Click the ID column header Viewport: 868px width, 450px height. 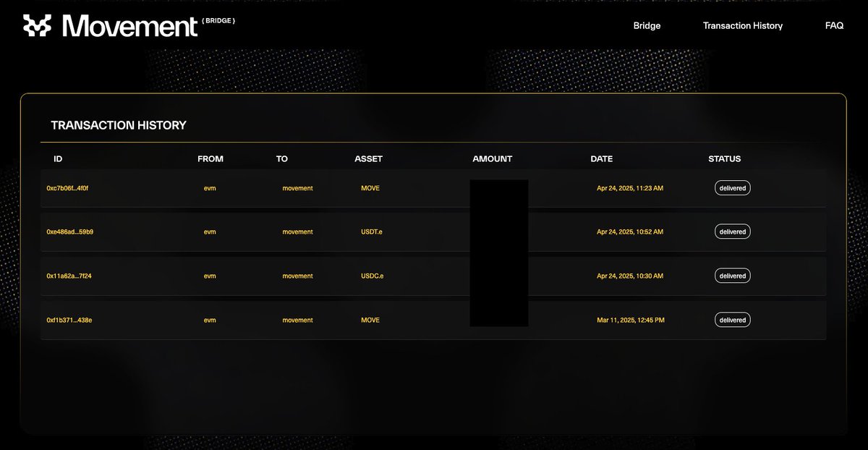click(x=58, y=158)
